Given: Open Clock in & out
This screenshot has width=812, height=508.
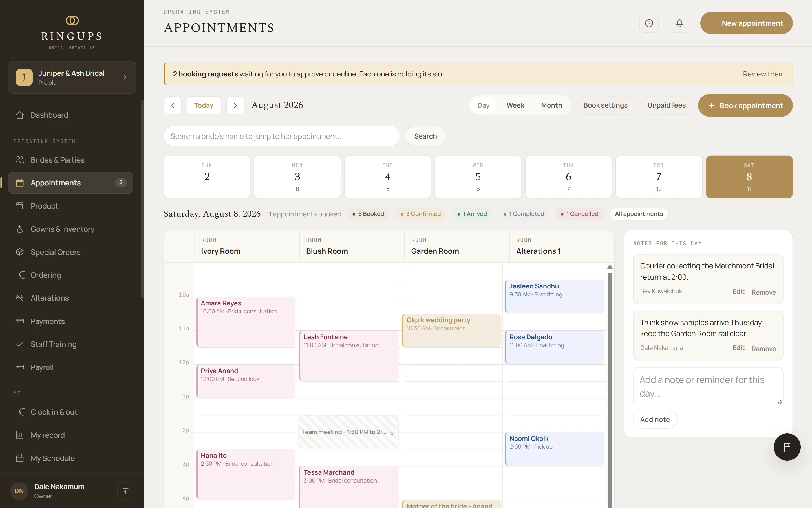Looking at the screenshot, I should (70, 412).
